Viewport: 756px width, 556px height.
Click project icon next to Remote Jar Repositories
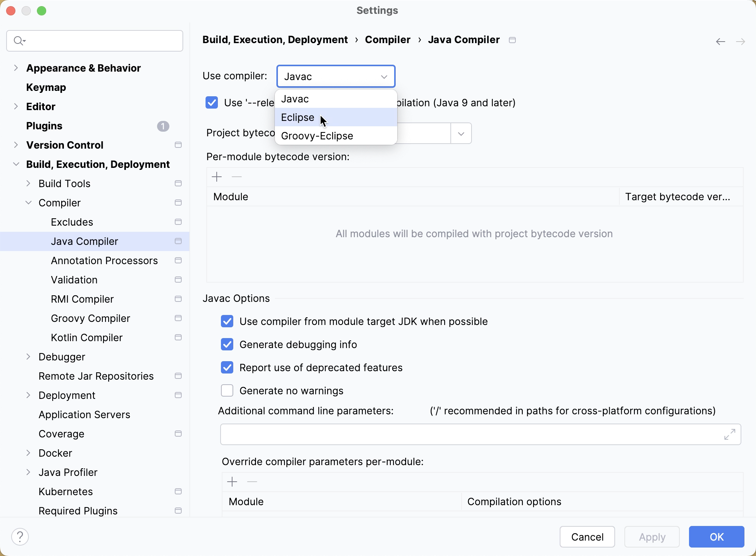[178, 376]
